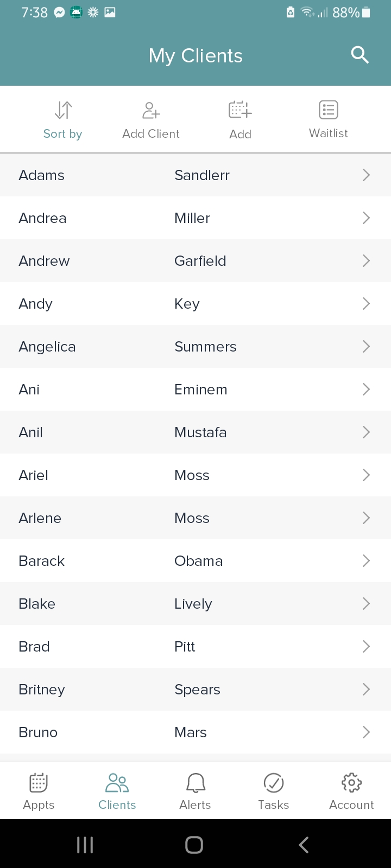Viewport: 391px width, 868px height.
Task: Tap chevron beside Britney Spears
Action: click(366, 689)
